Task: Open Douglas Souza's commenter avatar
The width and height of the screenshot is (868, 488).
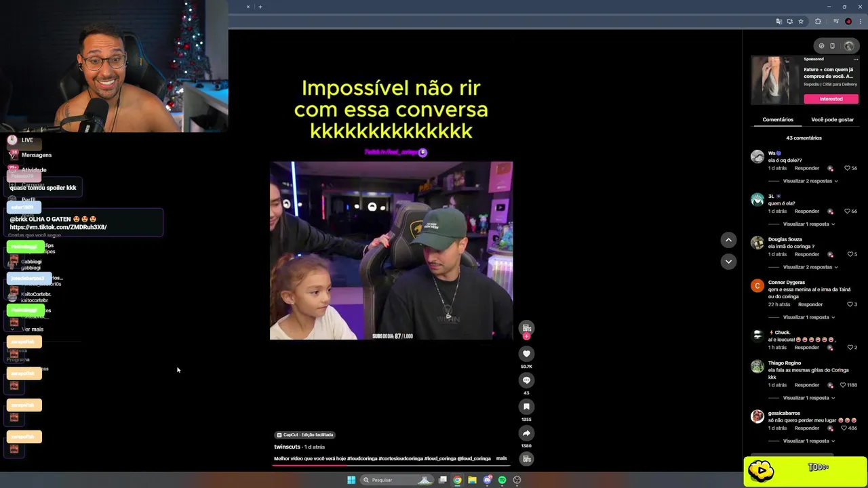Action: pos(757,243)
